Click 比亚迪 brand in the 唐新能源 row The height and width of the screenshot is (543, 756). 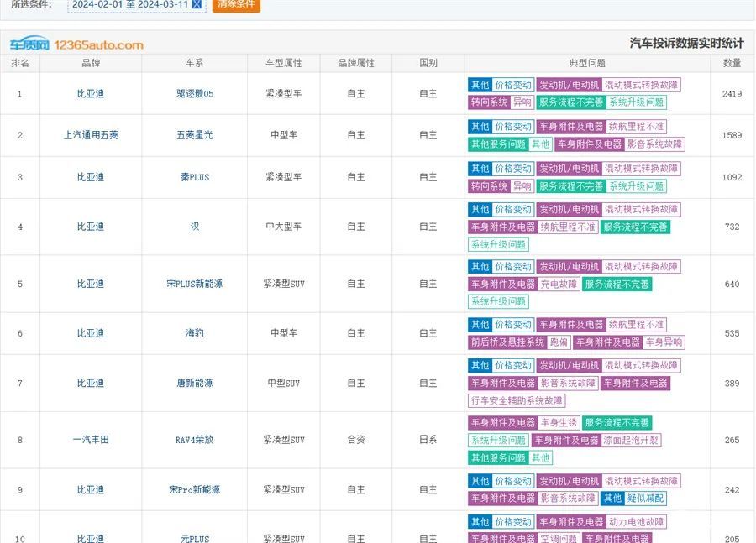[91, 383]
